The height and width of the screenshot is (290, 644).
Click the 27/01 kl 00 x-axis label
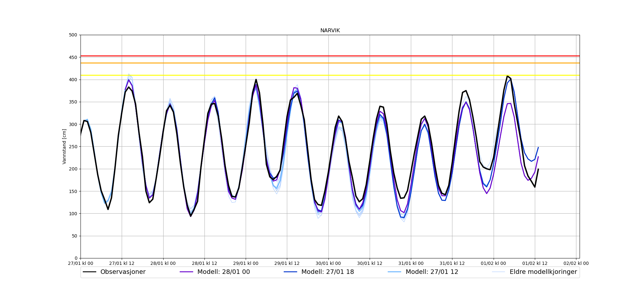click(80, 263)
